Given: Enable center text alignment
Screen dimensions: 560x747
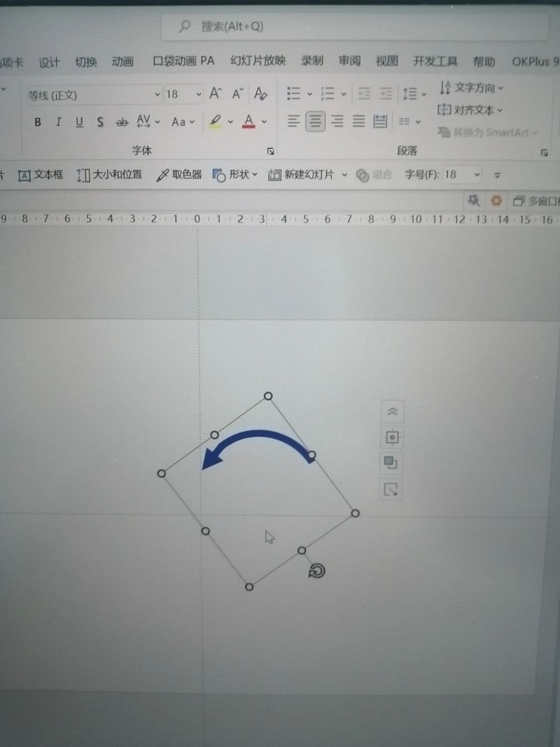Looking at the screenshot, I should (315, 121).
